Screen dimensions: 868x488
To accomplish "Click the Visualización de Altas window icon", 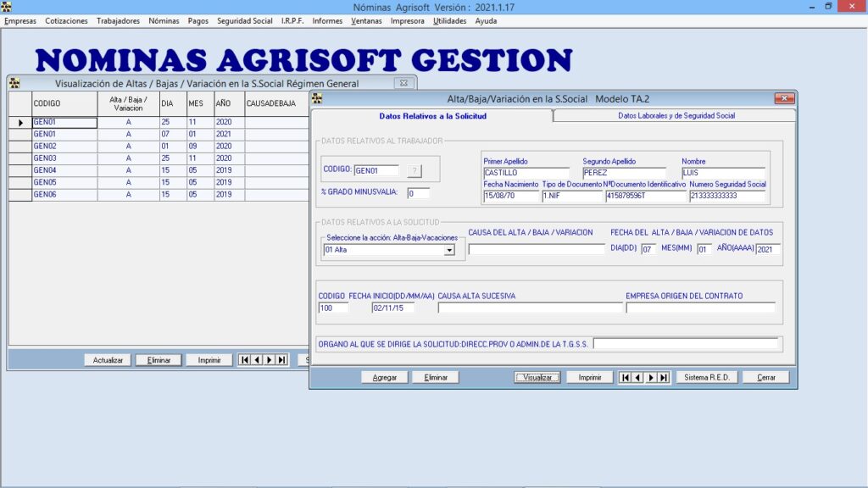I will click(14, 83).
